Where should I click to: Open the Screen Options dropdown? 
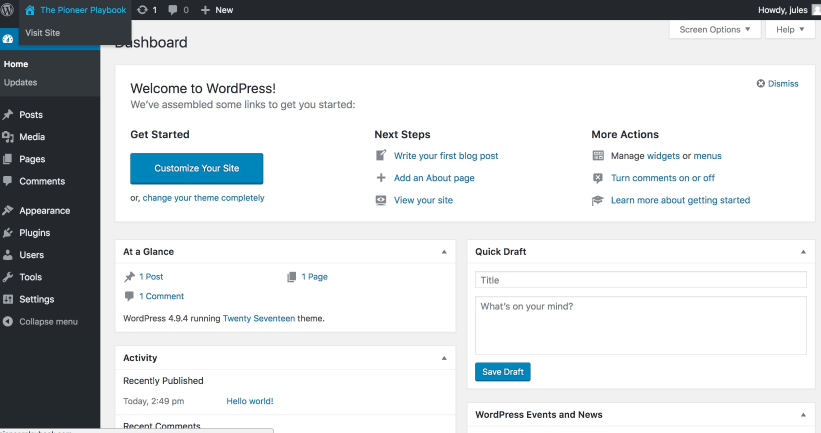715,29
